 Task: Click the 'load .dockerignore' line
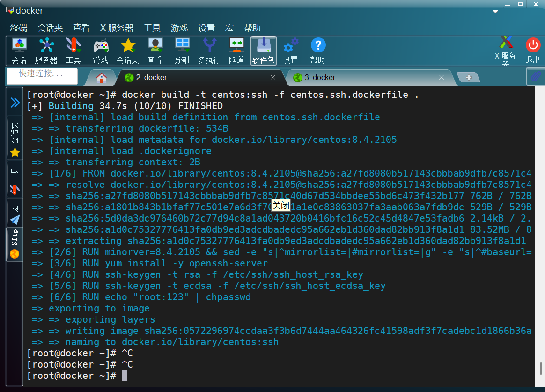[x=121, y=151]
